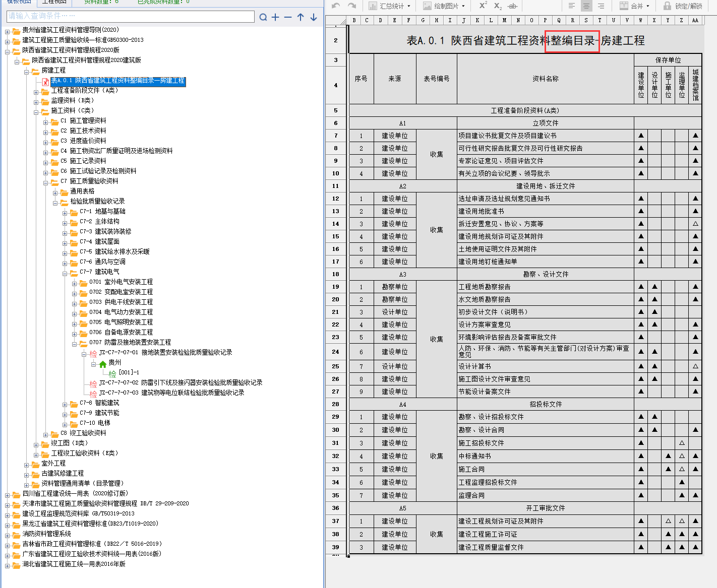Click folder icon of 0701 室外电气安装工程
Viewport: 717px width, 588px height.
click(84, 283)
